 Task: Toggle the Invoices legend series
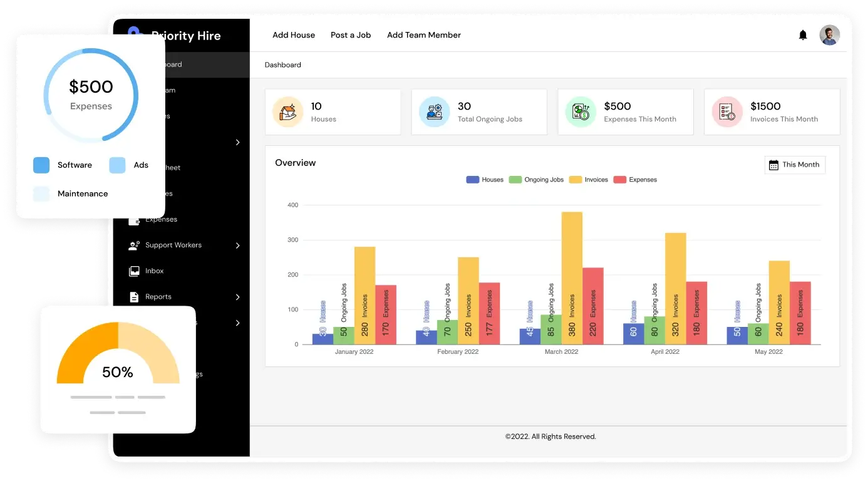[x=588, y=180]
